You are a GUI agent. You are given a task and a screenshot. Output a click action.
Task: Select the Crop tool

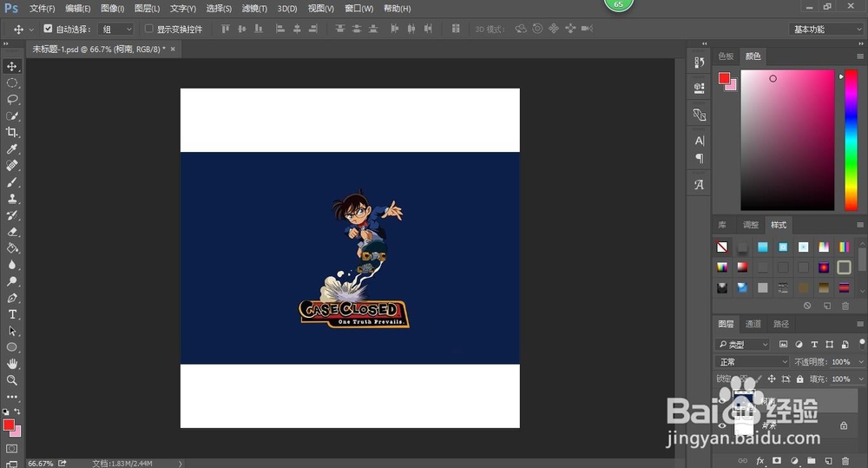tap(11, 132)
